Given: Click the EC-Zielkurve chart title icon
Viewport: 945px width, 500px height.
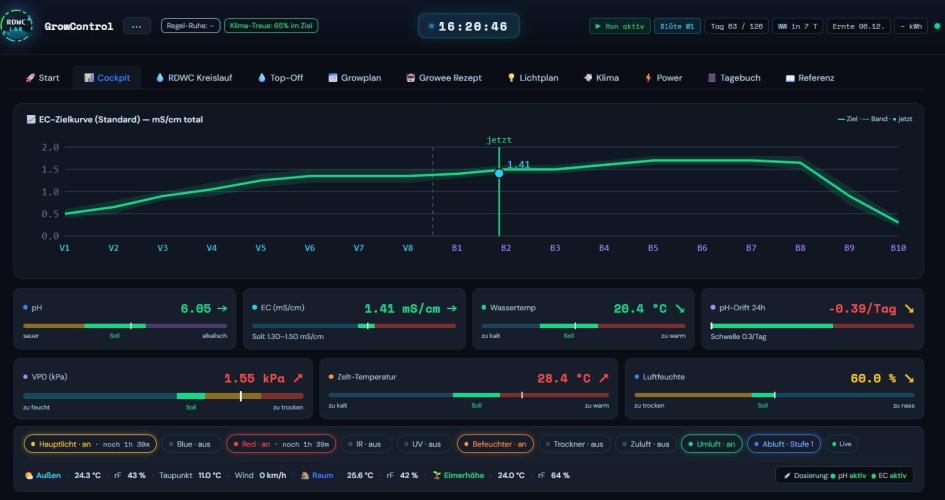Looking at the screenshot, I should pos(31,119).
